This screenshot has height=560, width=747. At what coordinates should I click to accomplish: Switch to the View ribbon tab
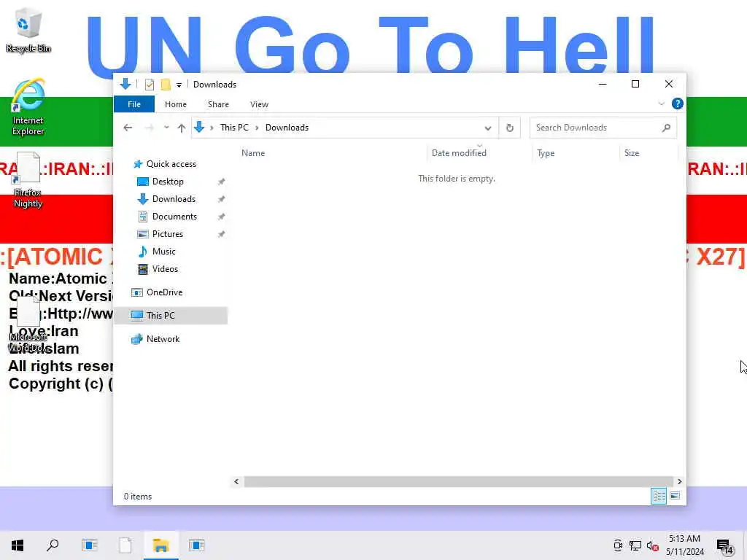(259, 104)
